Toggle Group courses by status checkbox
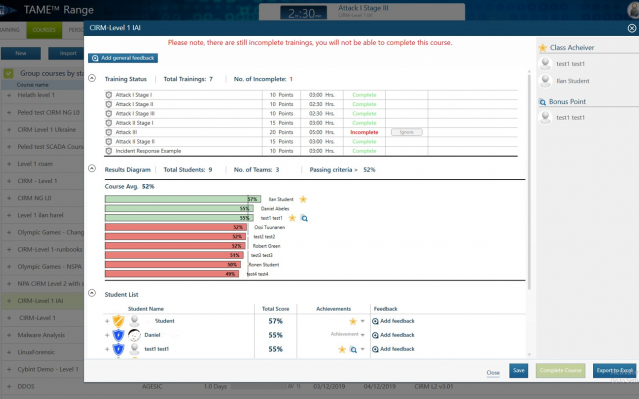639x399 pixels. (9, 73)
